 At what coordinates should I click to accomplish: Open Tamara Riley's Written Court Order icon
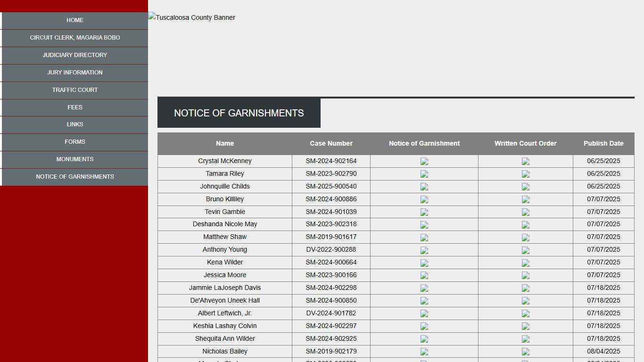tap(526, 174)
